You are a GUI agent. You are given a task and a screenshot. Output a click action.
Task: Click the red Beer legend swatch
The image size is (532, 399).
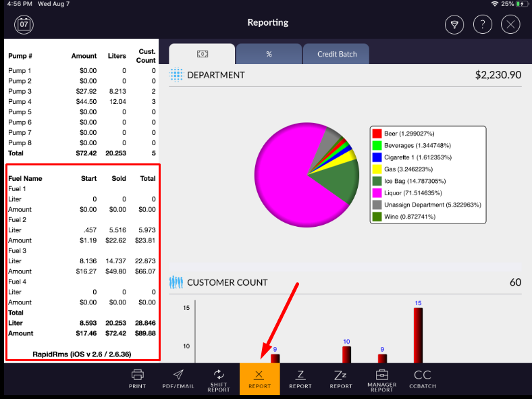click(378, 134)
